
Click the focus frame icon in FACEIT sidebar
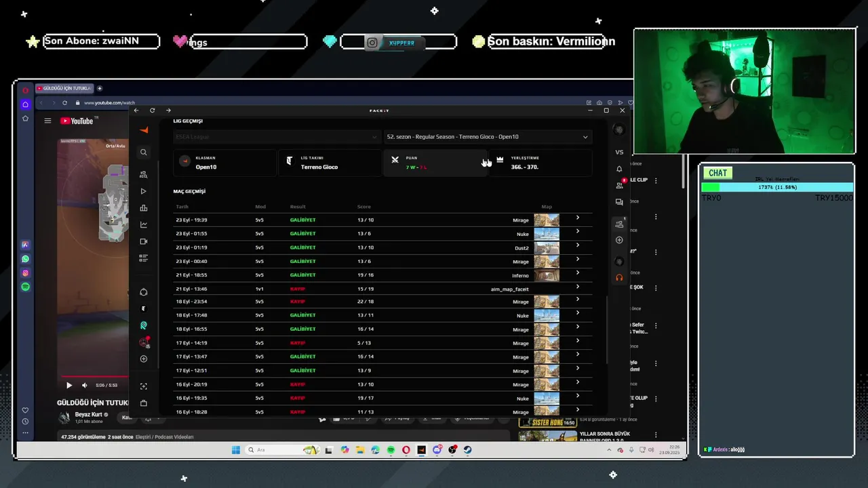(143, 386)
